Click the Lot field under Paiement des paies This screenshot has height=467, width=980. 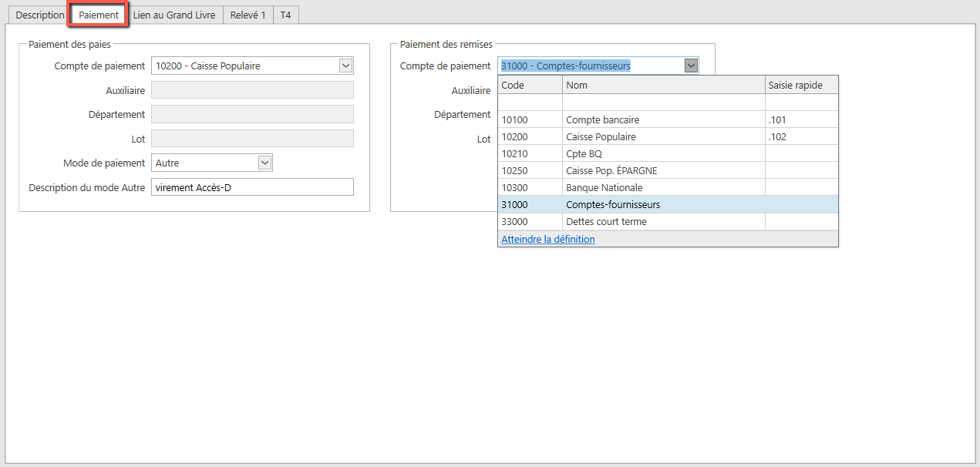point(252,139)
